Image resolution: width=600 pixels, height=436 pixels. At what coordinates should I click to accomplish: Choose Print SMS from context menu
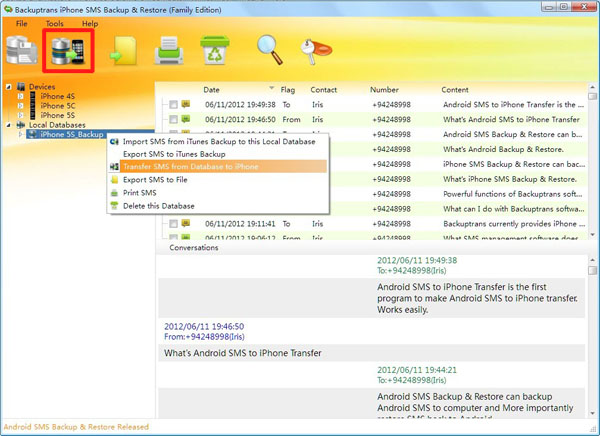click(217, 193)
